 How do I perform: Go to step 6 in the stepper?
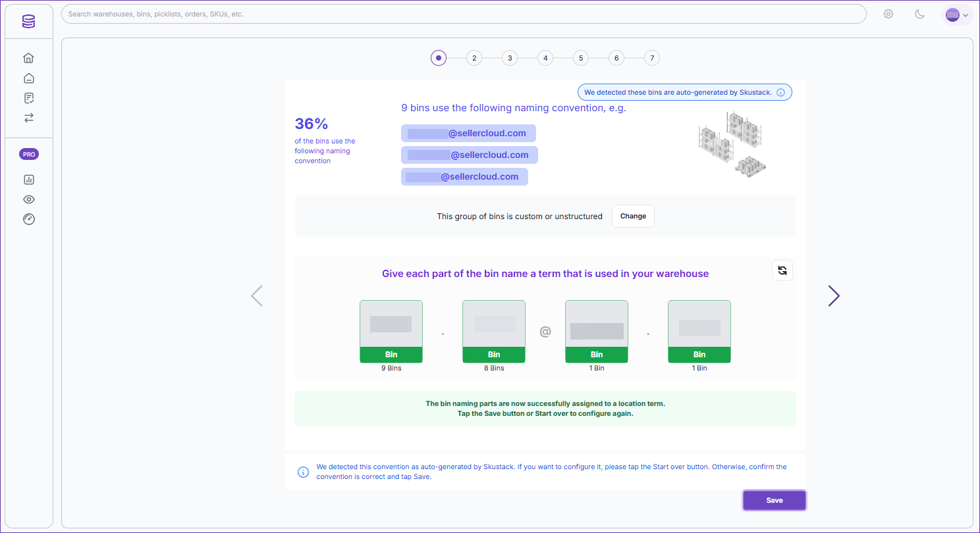(x=616, y=58)
